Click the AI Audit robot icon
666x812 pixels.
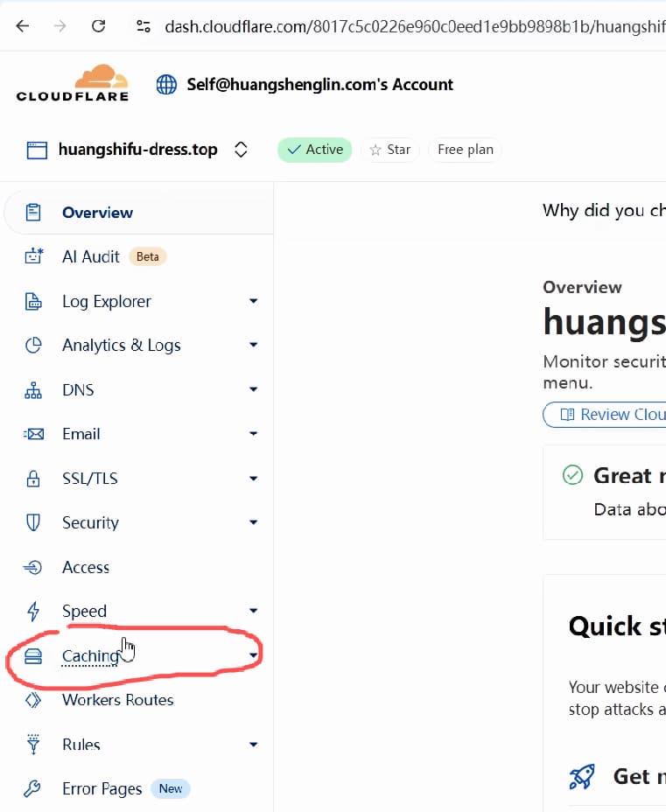pos(34,256)
